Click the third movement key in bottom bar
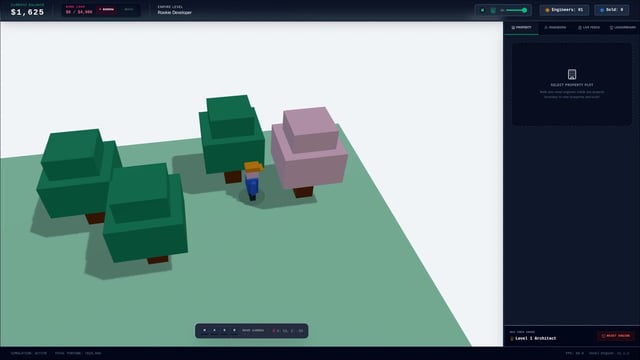Viewport: 640px width, 360px height. [x=224, y=331]
